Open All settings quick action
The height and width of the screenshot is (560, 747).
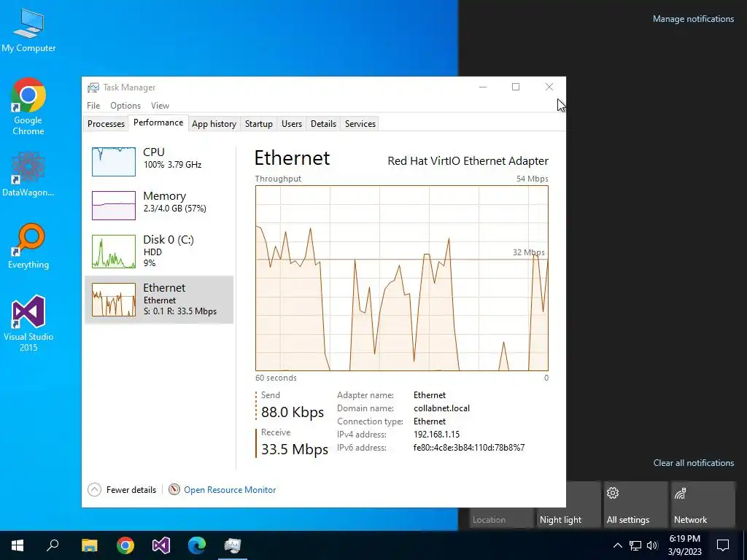[x=635, y=505]
